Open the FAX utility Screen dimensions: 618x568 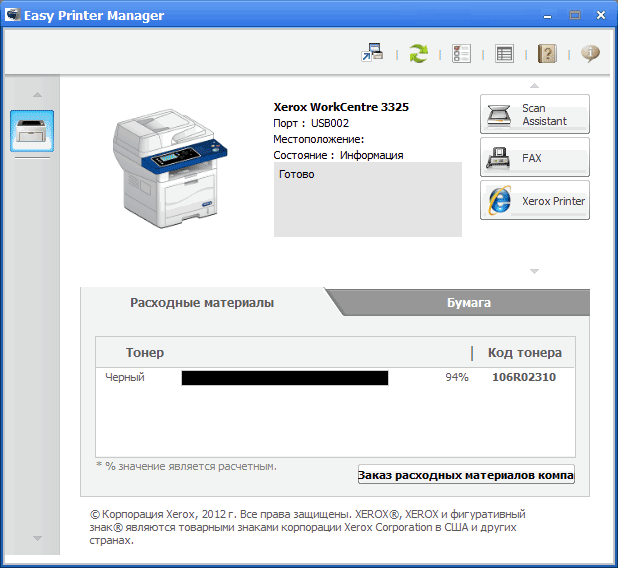[x=535, y=157]
